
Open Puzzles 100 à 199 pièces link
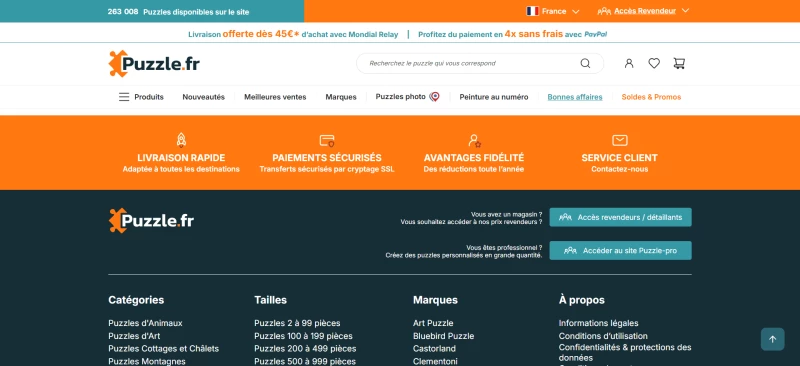(303, 336)
